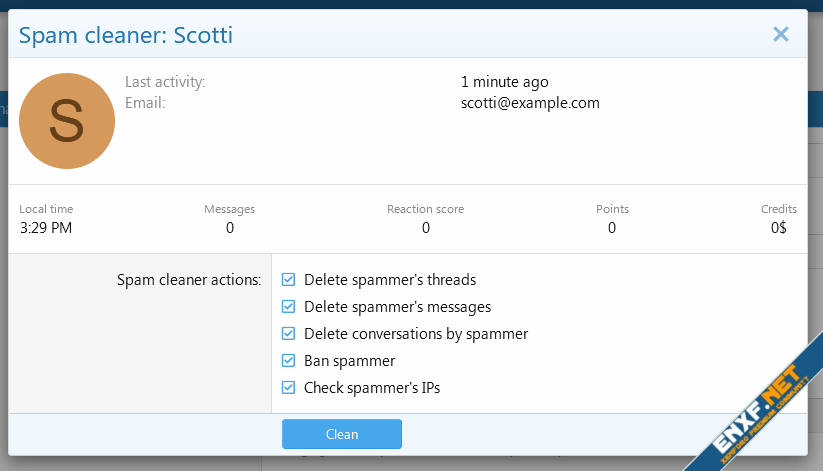Click the Last activity label
823x471 pixels.
coord(165,82)
